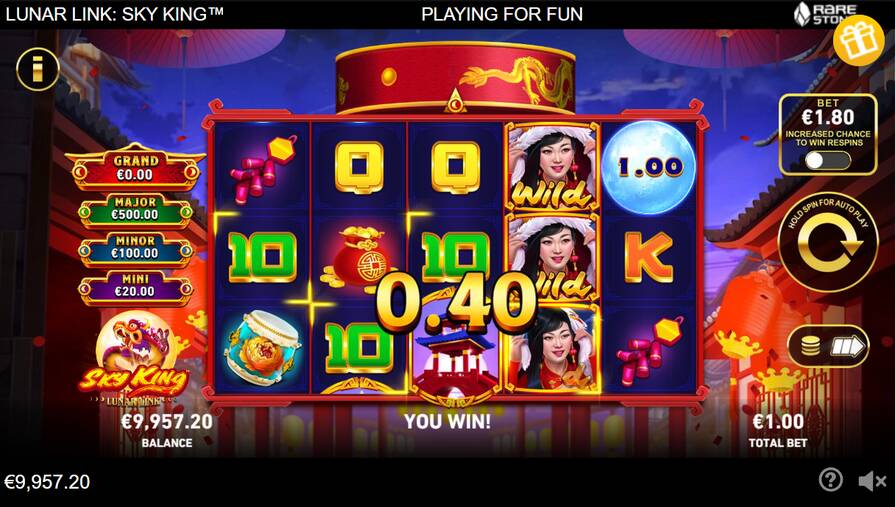This screenshot has width=895, height=507.
Task: Click the circular spin arrow button
Action: (828, 243)
